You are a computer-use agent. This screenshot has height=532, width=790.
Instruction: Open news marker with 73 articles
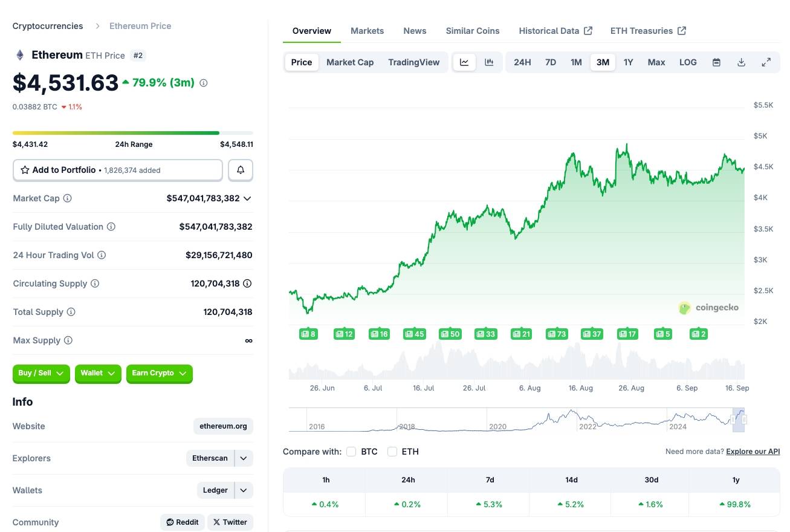pos(557,334)
